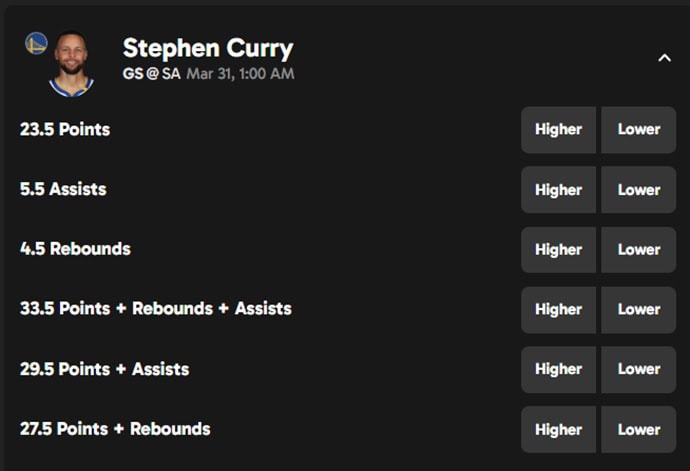The width and height of the screenshot is (690, 471).
Task: Choose Lower for 5.5 Assists
Action: click(639, 190)
